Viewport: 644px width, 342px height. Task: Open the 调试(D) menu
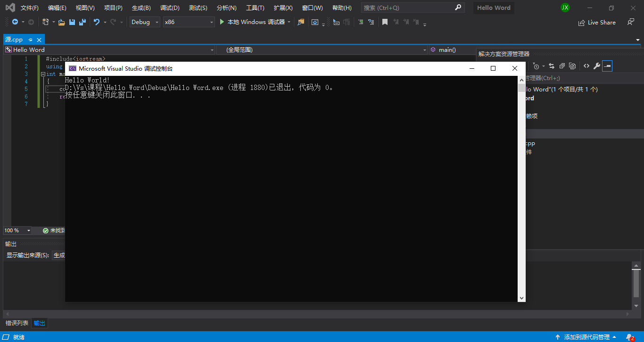169,8
